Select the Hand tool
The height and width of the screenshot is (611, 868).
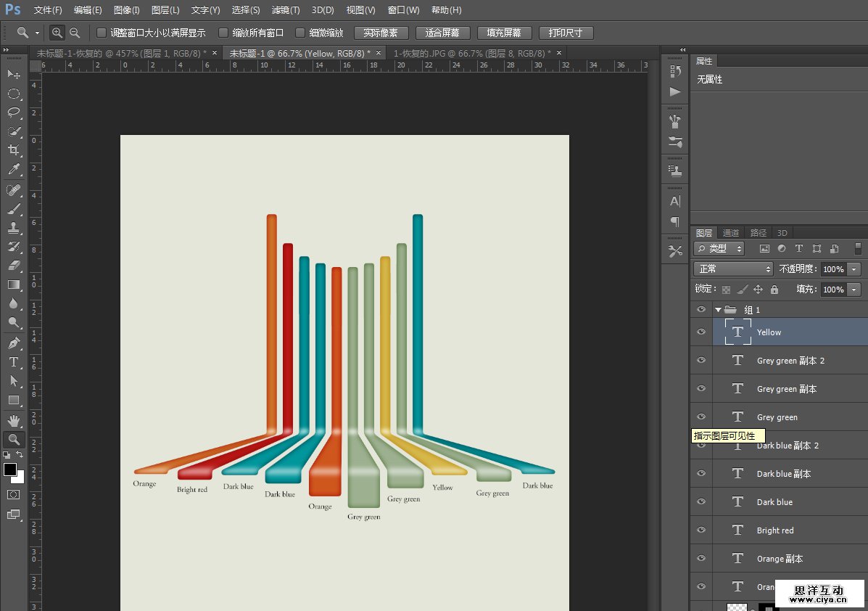pyautogui.click(x=14, y=420)
